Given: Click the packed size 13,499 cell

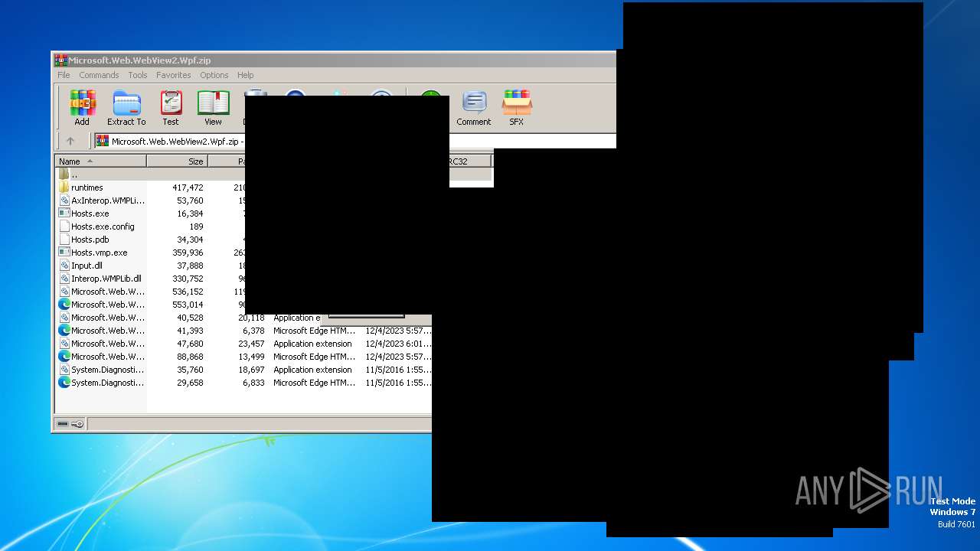Looking at the screenshot, I should click(251, 357).
